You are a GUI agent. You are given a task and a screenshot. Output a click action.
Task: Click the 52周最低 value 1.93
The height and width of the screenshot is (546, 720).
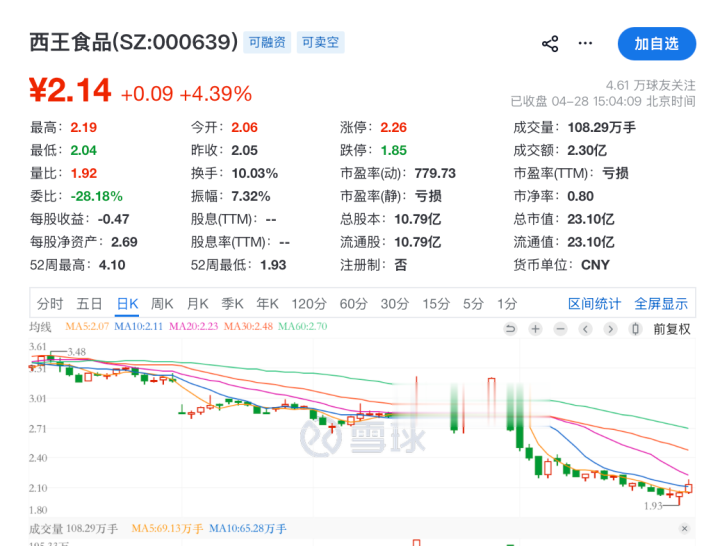(x=273, y=265)
